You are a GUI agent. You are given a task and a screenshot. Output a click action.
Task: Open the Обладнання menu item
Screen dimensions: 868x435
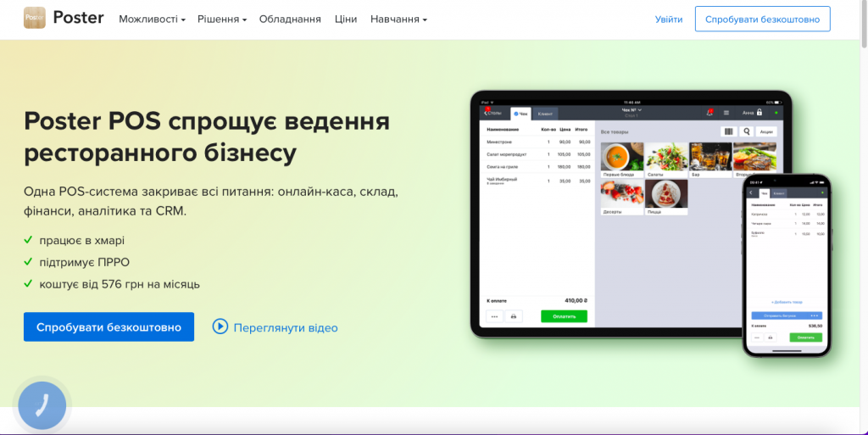(x=290, y=20)
